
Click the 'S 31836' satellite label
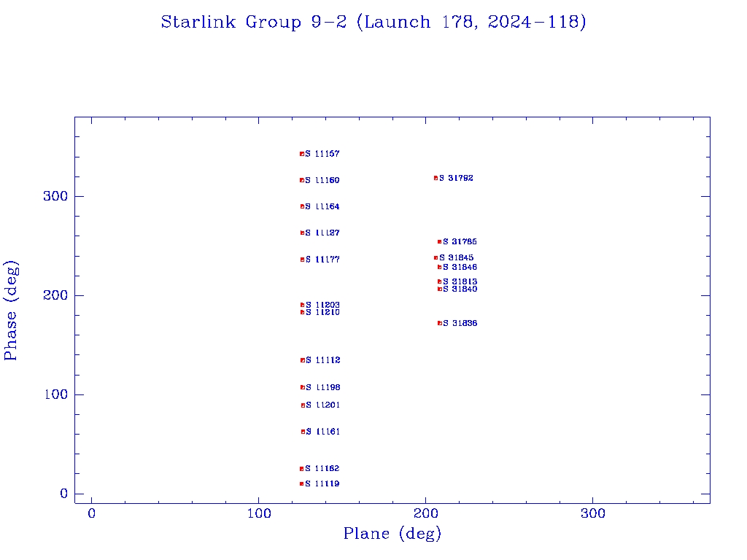[460, 323]
